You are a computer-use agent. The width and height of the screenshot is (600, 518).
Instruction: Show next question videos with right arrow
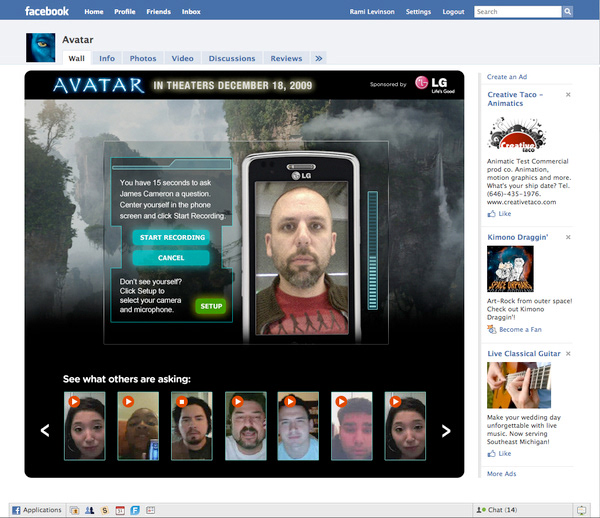446,431
